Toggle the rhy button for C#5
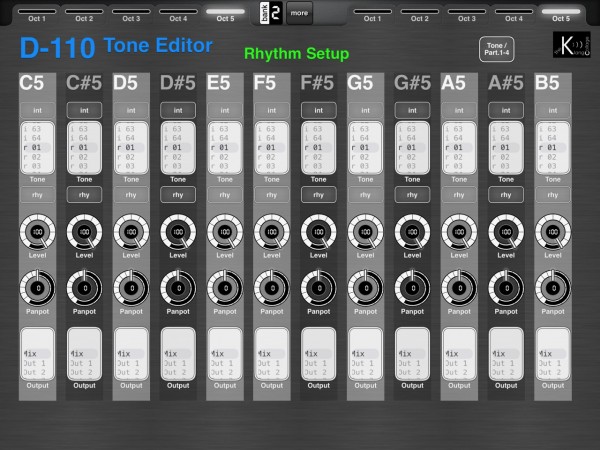The width and height of the screenshot is (600, 450). pos(84,195)
